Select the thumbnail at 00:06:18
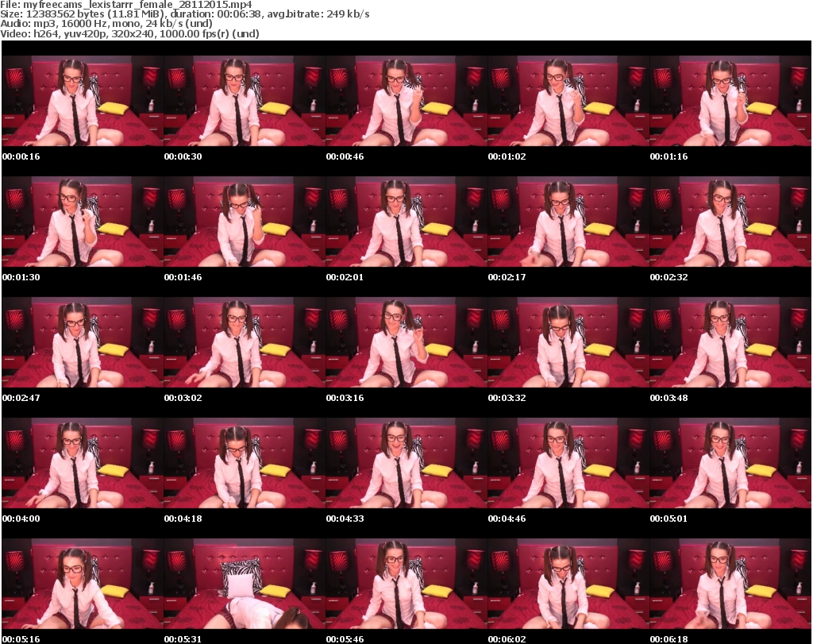The height and width of the screenshot is (644, 813). click(x=730, y=584)
